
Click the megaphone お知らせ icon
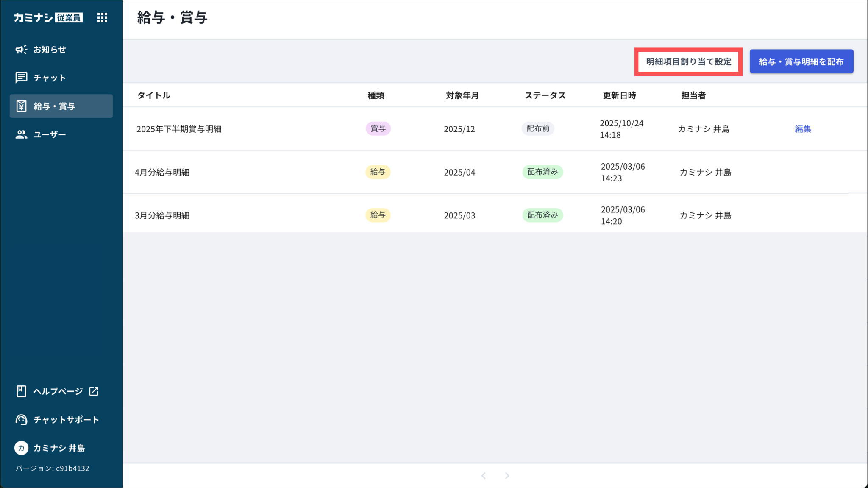[x=21, y=50]
